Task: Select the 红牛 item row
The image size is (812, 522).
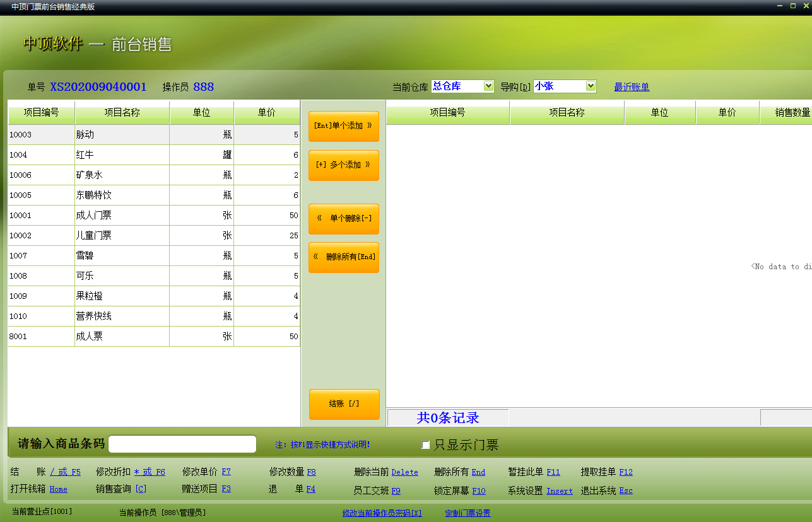Action: [x=154, y=155]
